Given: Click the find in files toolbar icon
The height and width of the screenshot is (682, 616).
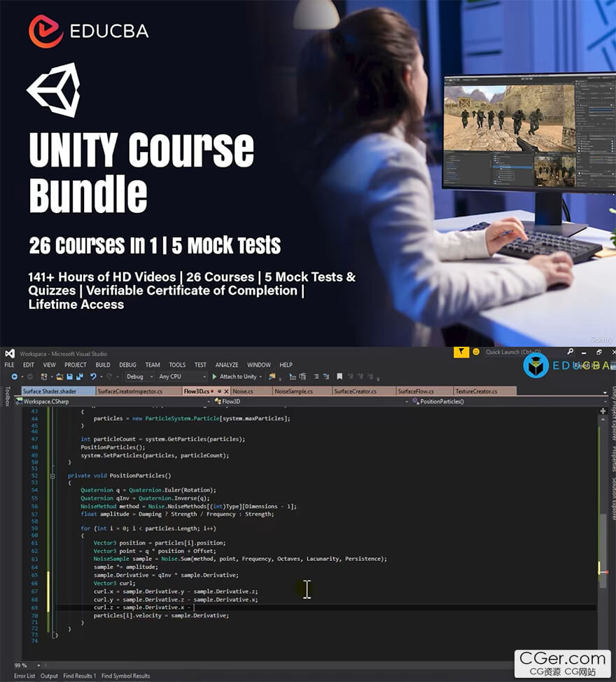Looking at the screenshot, I should coord(272,377).
